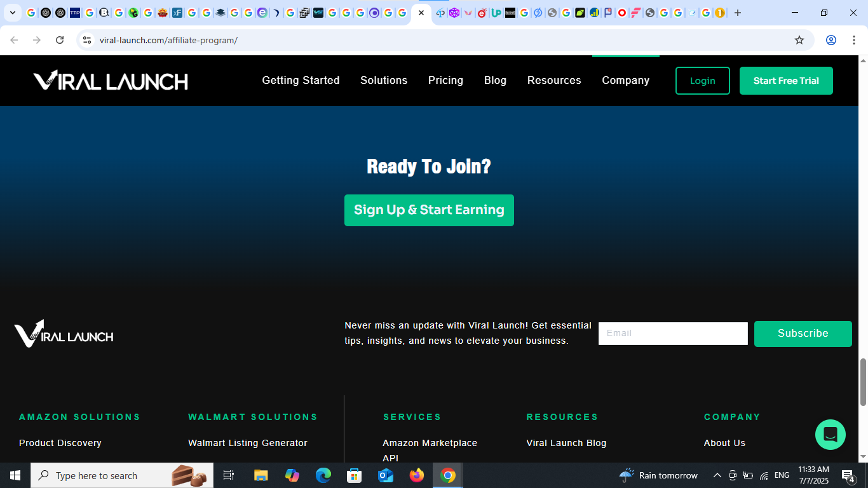Viewport: 868px width, 488px height.
Task: Open Blog from the top navigation
Action: 495,81
